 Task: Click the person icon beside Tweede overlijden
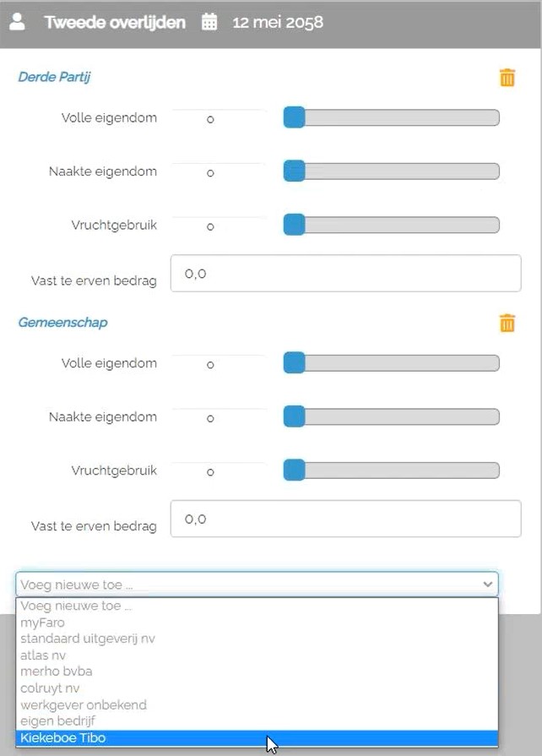tap(17, 23)
